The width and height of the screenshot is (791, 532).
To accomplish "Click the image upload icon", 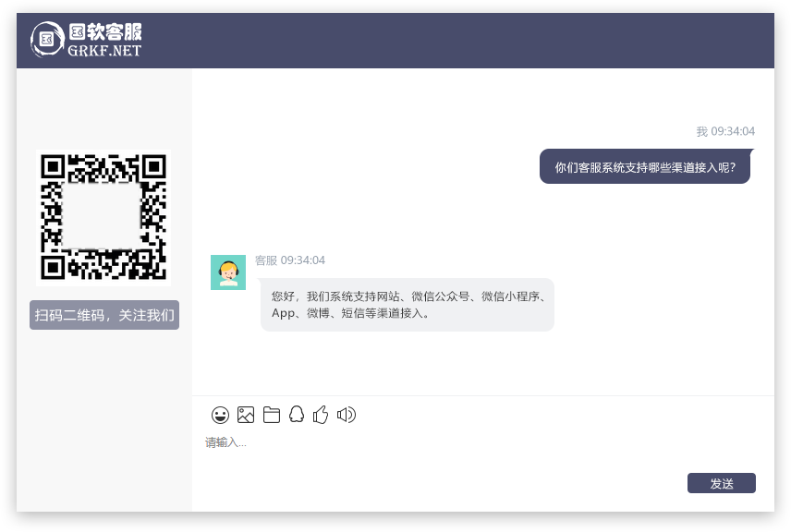I will tap(246, 415).
